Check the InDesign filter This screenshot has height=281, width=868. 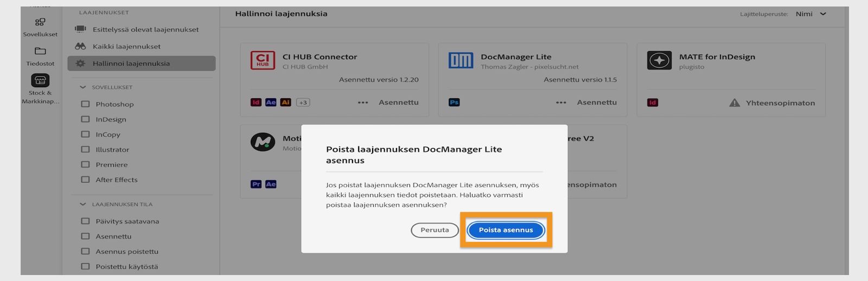click(x=85, y=119)
